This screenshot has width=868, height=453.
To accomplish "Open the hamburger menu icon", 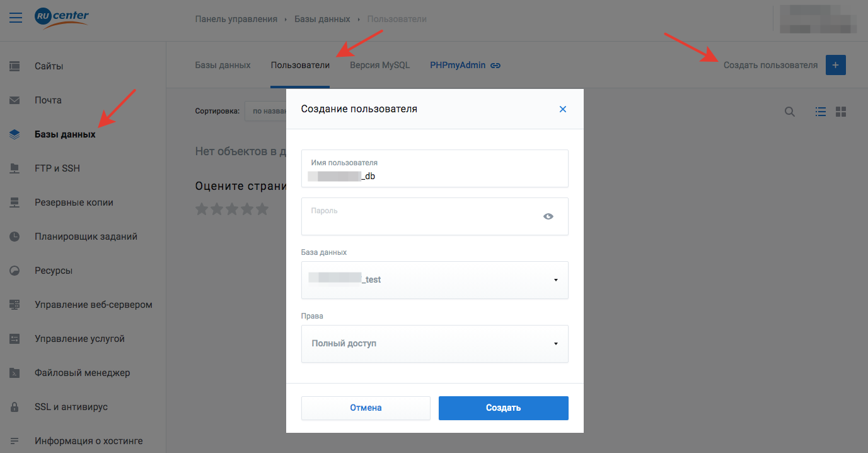I will click(x=16, y=18).
